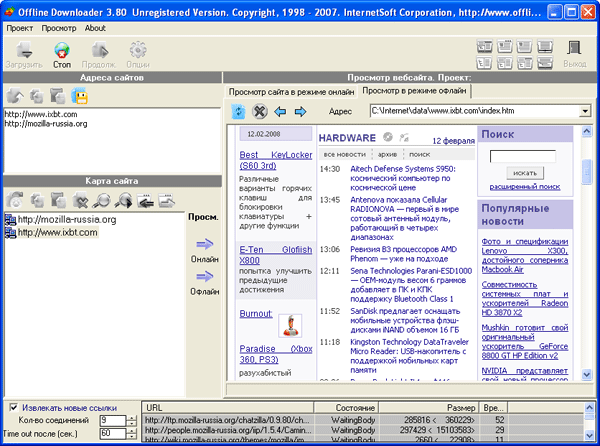Screen dimensions: 600x446
Task: Open the Проект menu
Action: (x=20, y=28)
